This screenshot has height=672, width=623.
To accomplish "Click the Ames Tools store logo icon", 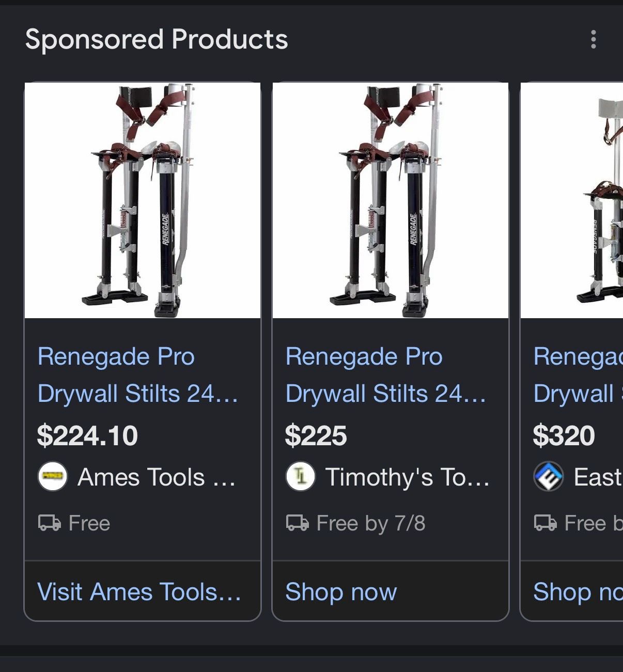I will coord(53,476).
